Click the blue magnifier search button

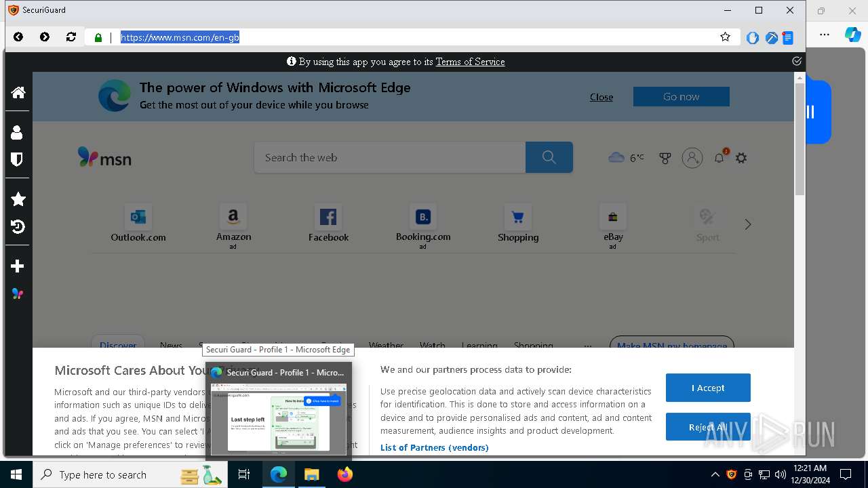[x=549, y=157]
